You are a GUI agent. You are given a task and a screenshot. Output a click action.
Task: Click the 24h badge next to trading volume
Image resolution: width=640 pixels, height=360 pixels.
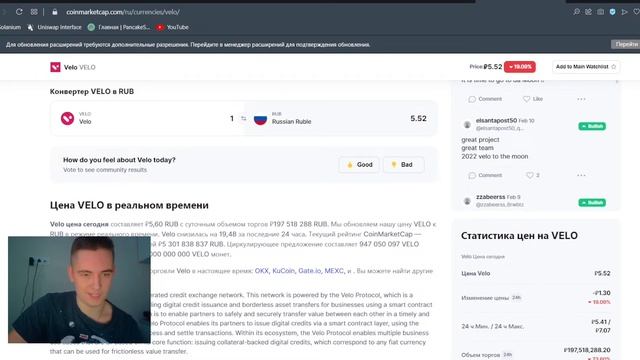[x=507, y=355]
